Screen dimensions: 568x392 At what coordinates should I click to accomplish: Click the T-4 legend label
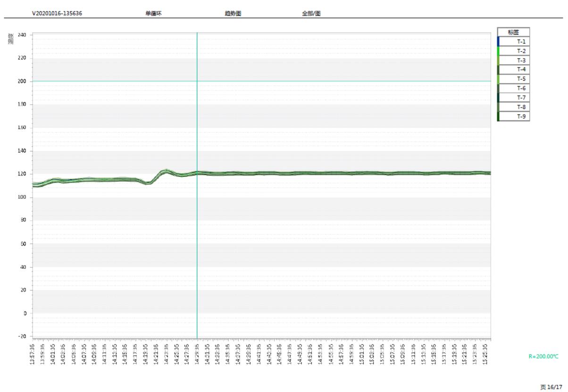(x=521, y=69)
